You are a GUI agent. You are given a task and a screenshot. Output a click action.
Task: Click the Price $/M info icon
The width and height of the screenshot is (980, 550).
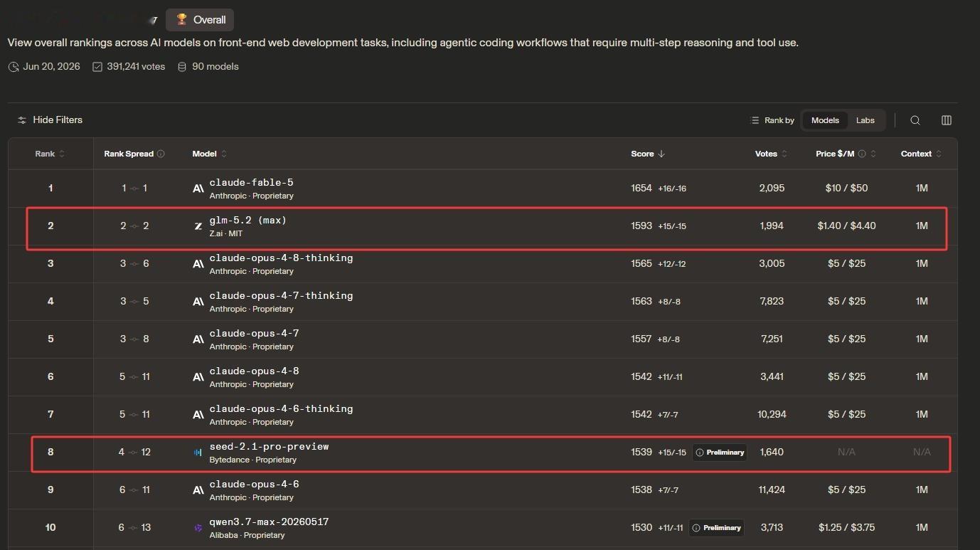862,154
